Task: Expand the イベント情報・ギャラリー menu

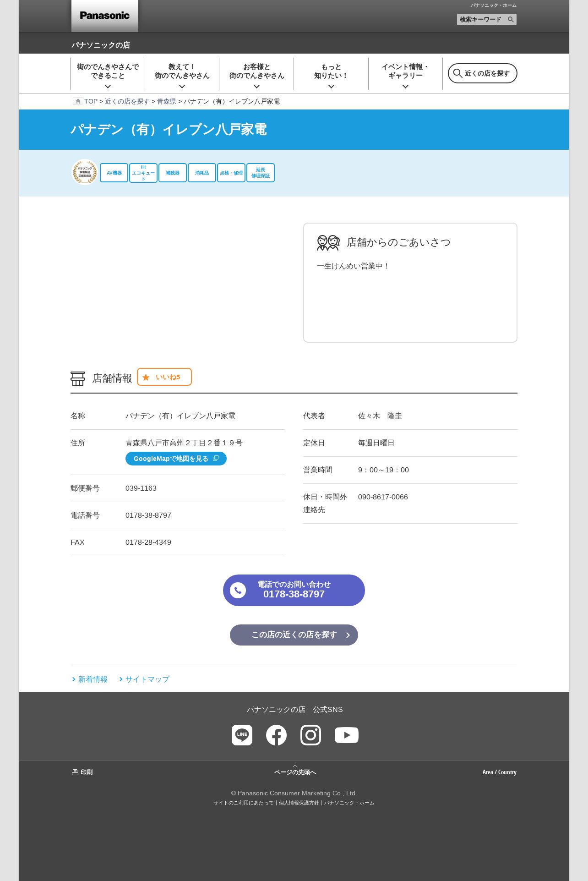Action: click(x=405, y=74)
